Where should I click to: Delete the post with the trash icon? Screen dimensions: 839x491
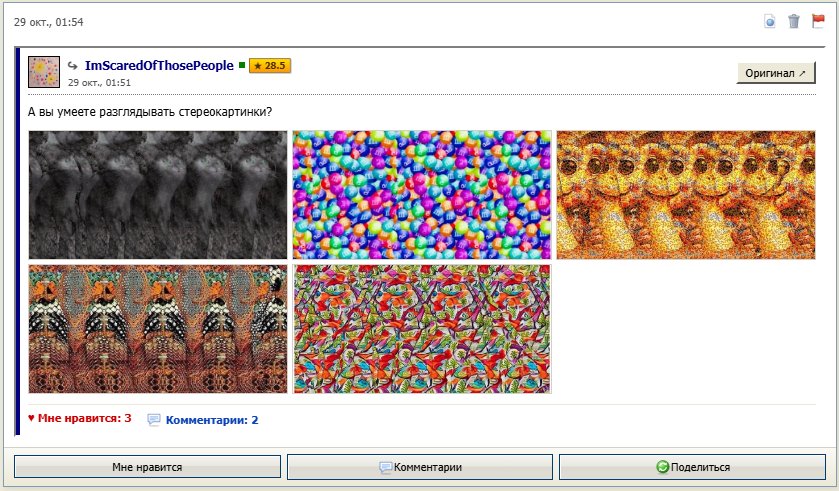coord(794,21)
